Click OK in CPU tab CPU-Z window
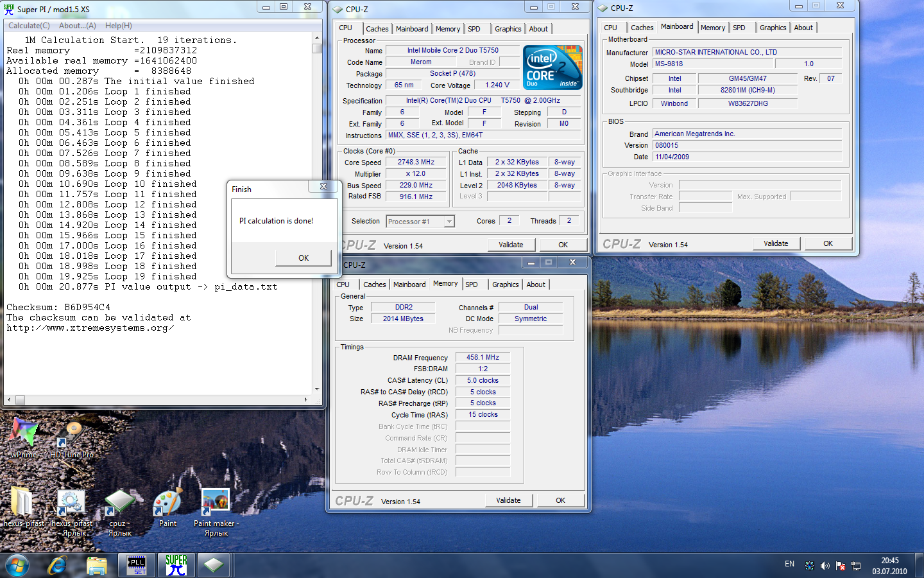The image size is (924, 578). 563,245
